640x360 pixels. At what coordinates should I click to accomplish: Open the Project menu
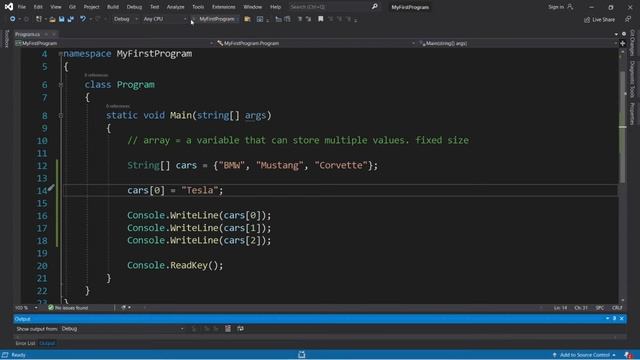tap(91, 7)
